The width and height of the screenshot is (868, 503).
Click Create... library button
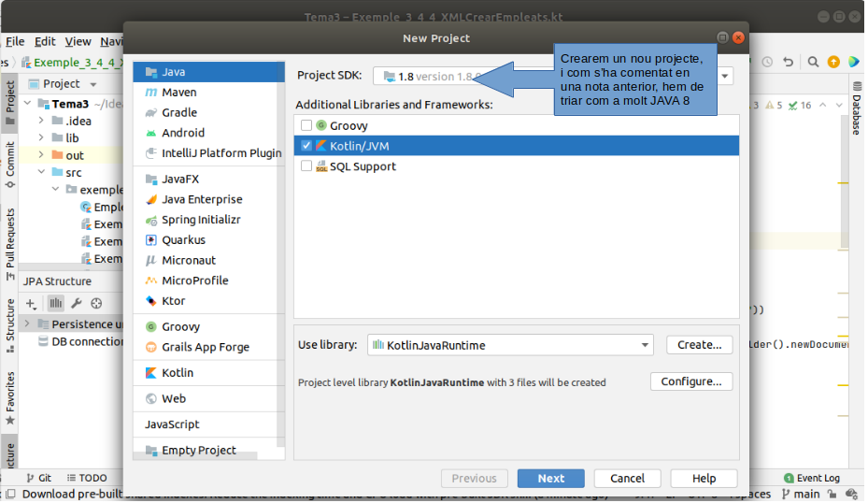coord(700,345)
